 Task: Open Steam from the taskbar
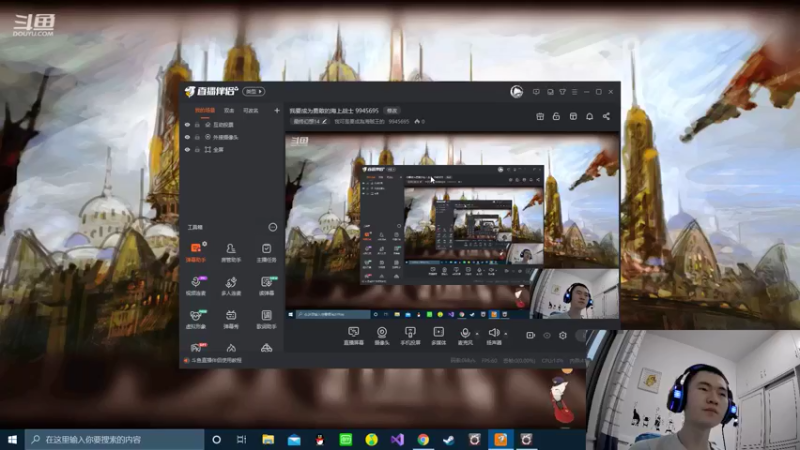click(x=448, y=439)
